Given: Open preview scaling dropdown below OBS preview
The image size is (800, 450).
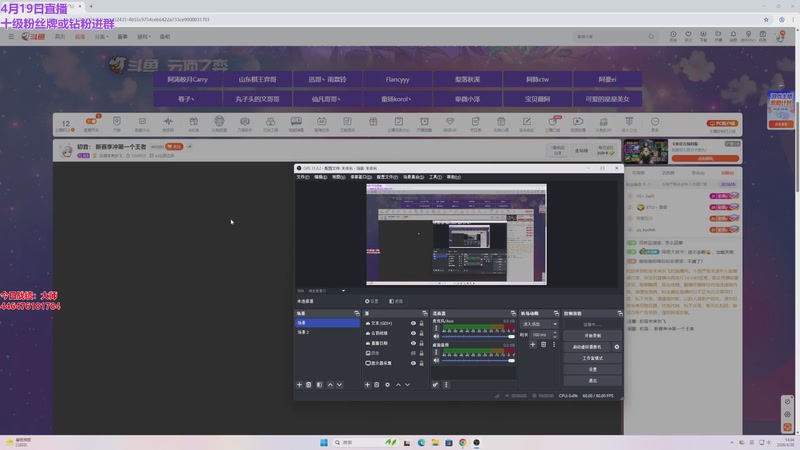Looking at the screenshot, I should tap(343, 291).
